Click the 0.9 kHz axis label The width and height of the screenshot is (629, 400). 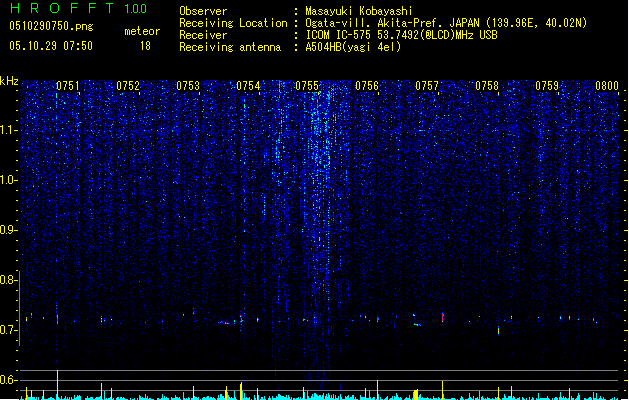(9, 230)
